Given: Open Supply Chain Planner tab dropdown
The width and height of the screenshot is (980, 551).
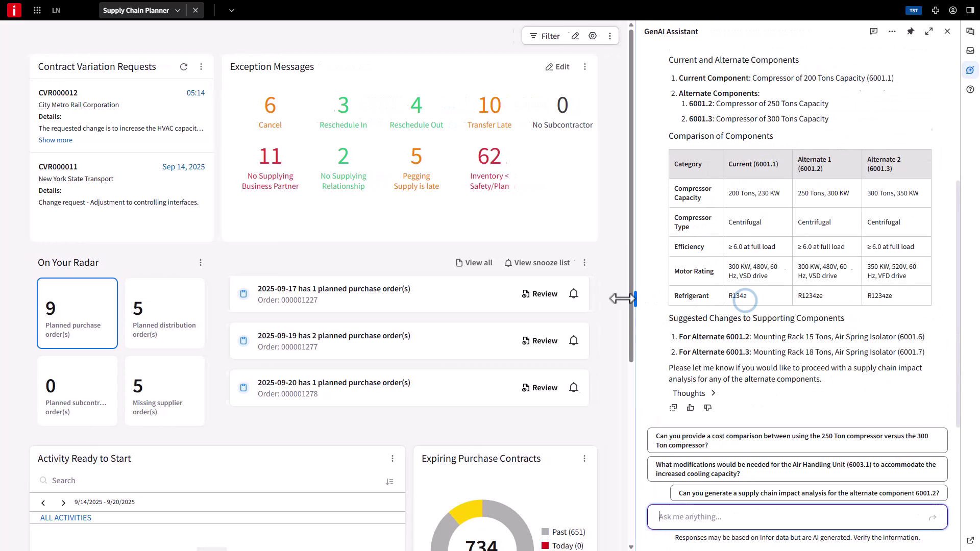Looking at the screenshot, I should point(178,10).
